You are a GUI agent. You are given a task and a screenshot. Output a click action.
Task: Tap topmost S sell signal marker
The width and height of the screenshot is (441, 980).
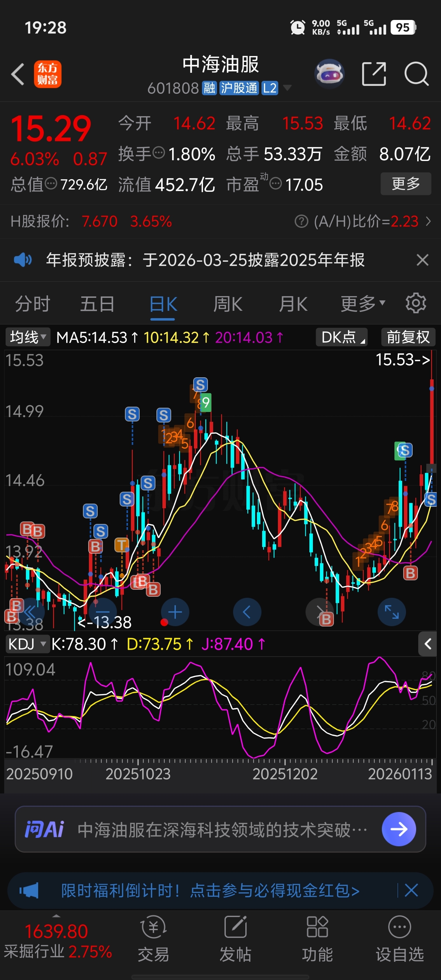[201, 385]
